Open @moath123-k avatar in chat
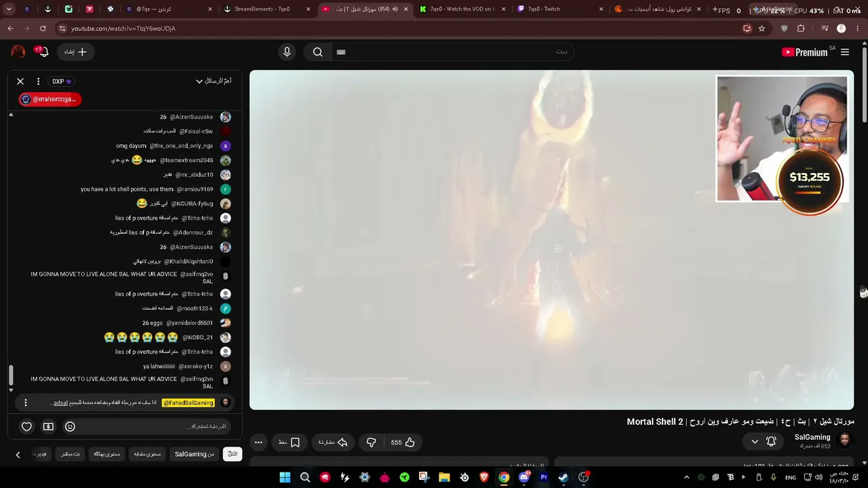 pos(226,308)
